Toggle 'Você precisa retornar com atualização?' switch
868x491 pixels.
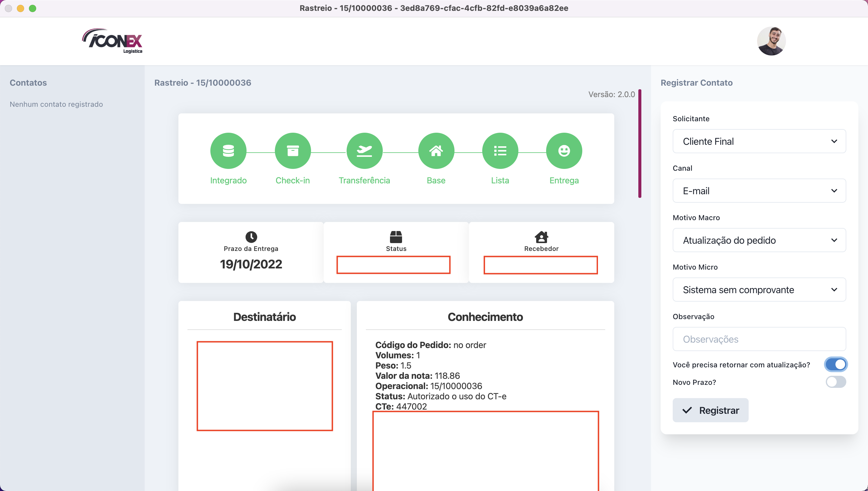836,365
